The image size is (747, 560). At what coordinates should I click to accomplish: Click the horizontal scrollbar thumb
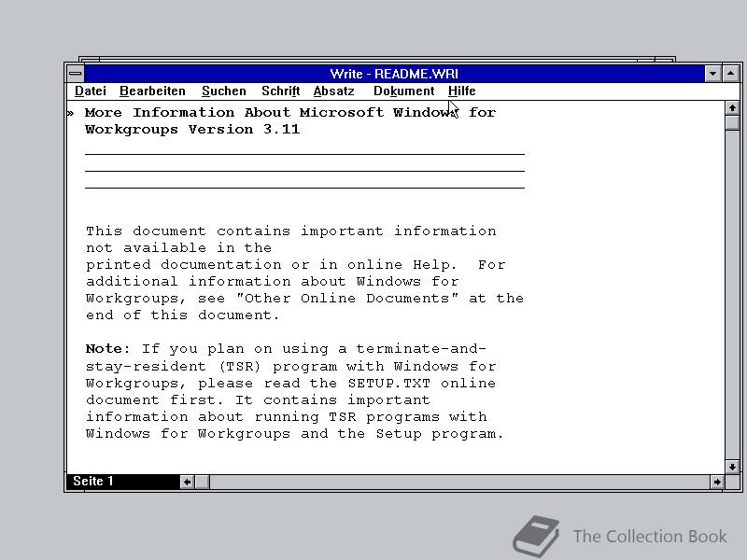(203, 482)
